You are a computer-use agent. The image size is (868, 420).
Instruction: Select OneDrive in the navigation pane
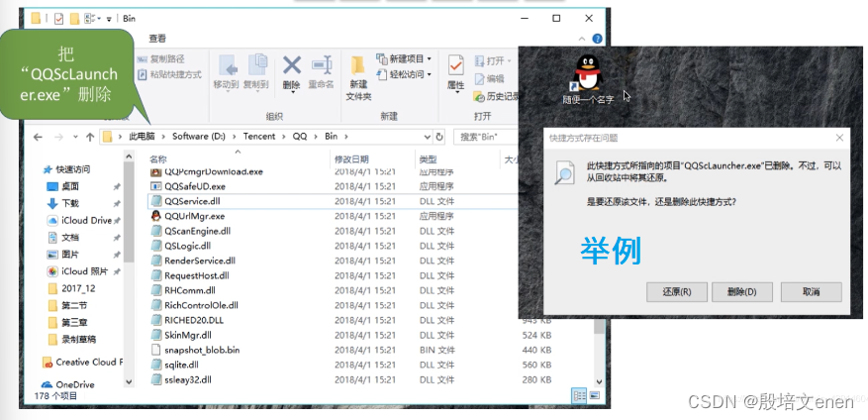click(x=68, y=384)
